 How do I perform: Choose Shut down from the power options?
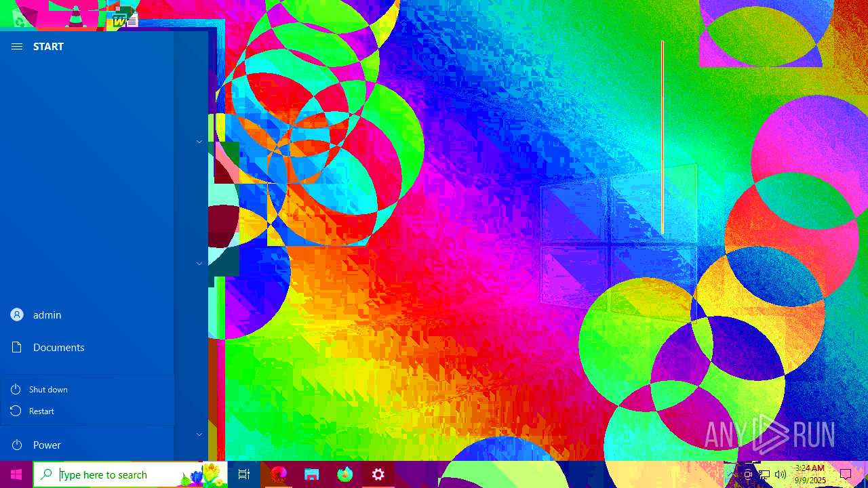point(87,390)
